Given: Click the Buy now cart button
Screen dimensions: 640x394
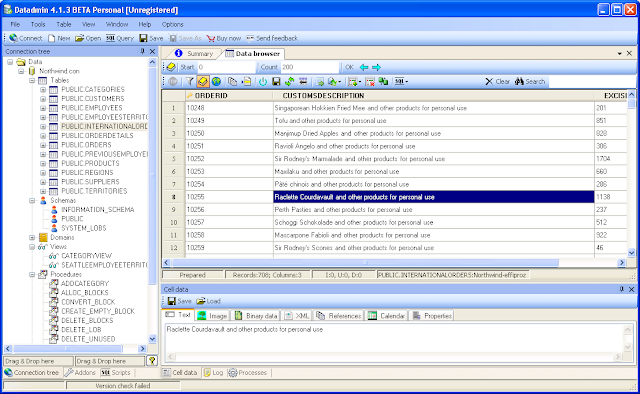Looking at the screenshot, I should (224, 38).
